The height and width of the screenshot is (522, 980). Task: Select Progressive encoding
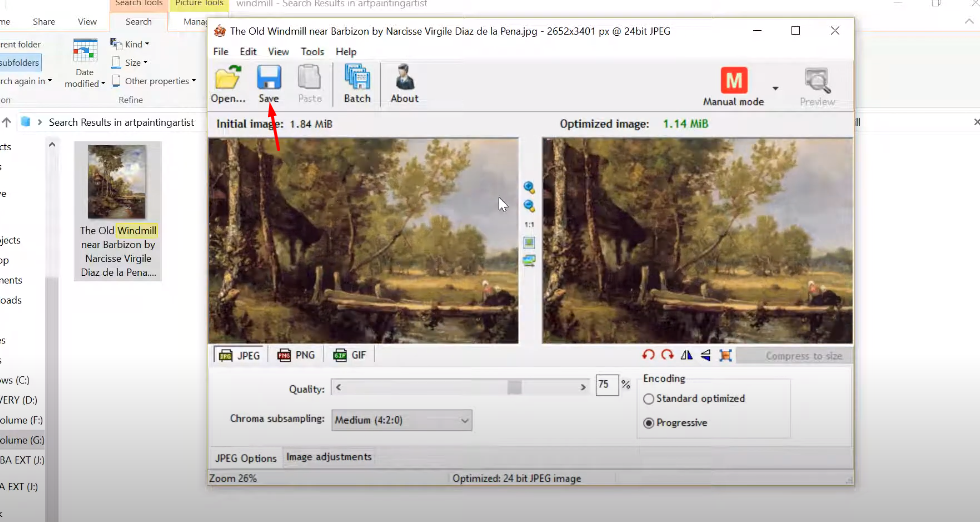click(x=675, y=423)
